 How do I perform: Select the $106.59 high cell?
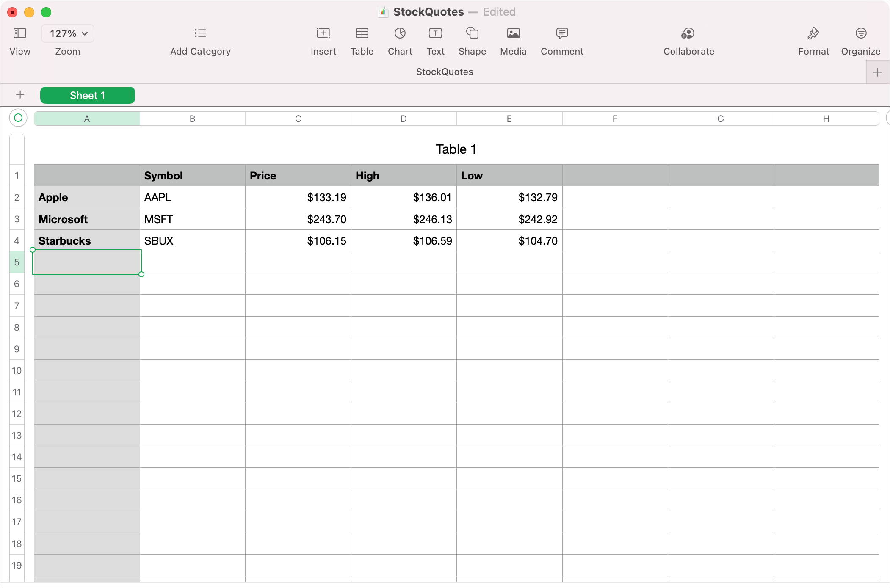tap(404, 240)
